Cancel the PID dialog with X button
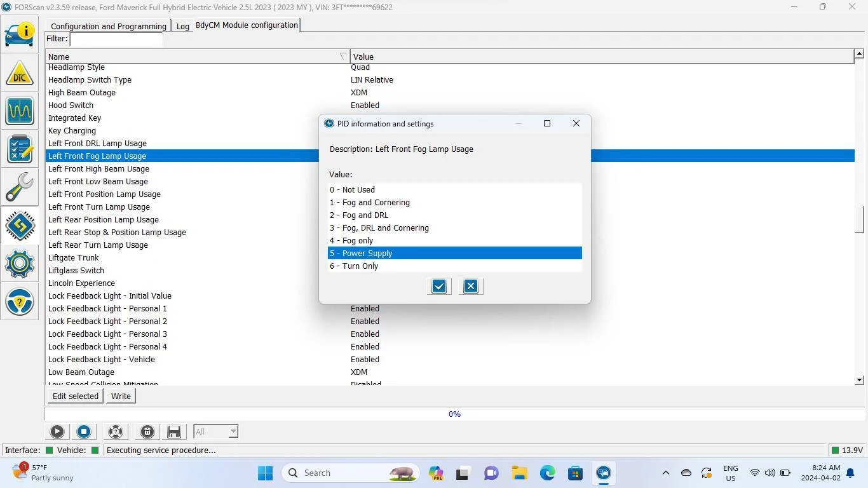The height and width of the screenshot is (488, 868). click(x=471, y=286)
